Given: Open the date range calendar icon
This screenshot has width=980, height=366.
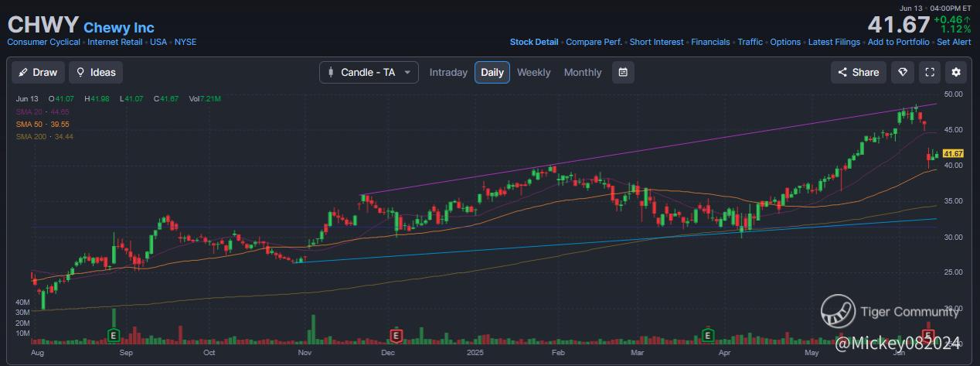Looking at the screenshot, I should click(x=623, y=72).
